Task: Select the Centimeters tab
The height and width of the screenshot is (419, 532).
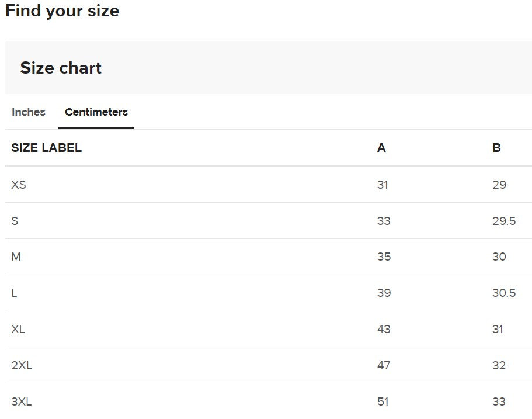Action: click(96, 112)
